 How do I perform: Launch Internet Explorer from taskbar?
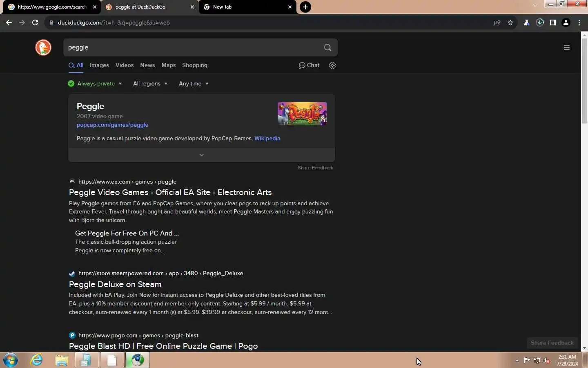[37, 360]
